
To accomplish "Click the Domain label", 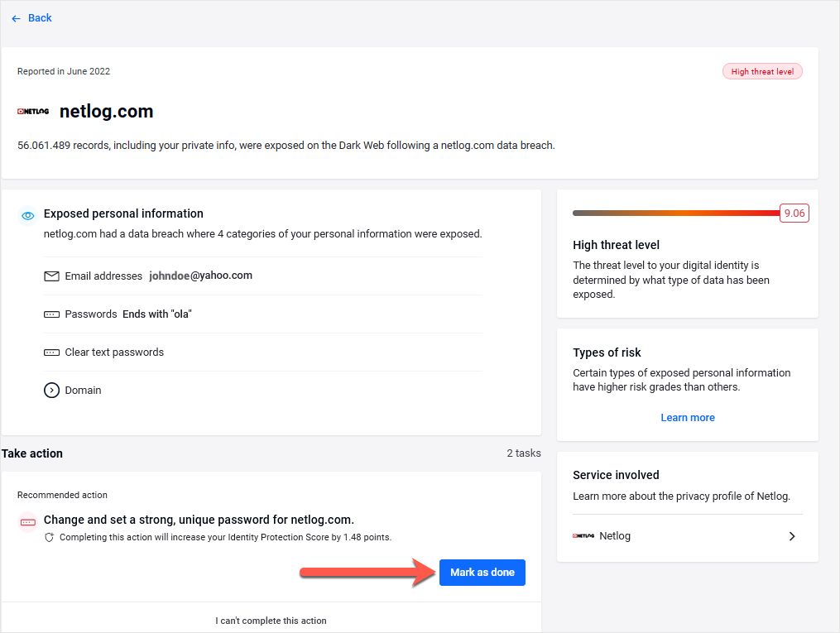I will click(83, 391).
